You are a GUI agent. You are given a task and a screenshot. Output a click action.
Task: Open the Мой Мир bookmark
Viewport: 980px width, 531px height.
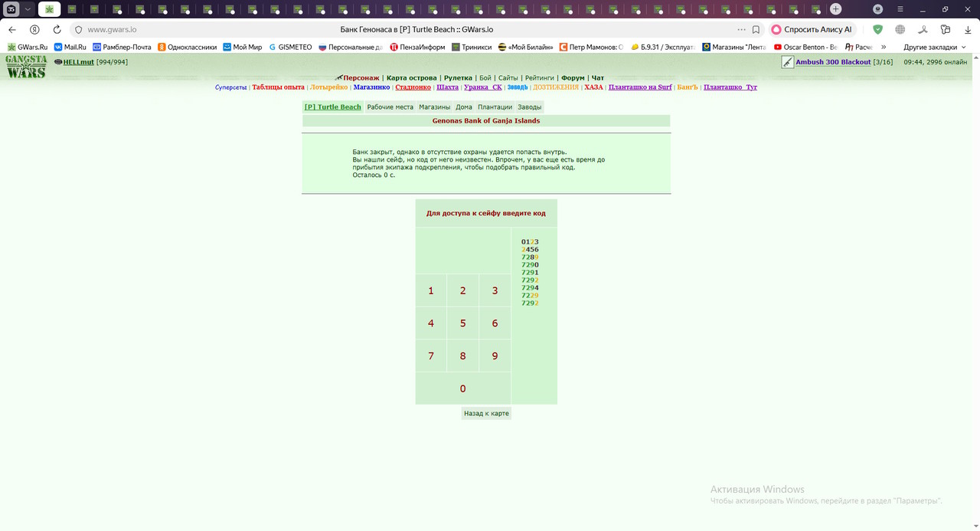tap(242, 47)
